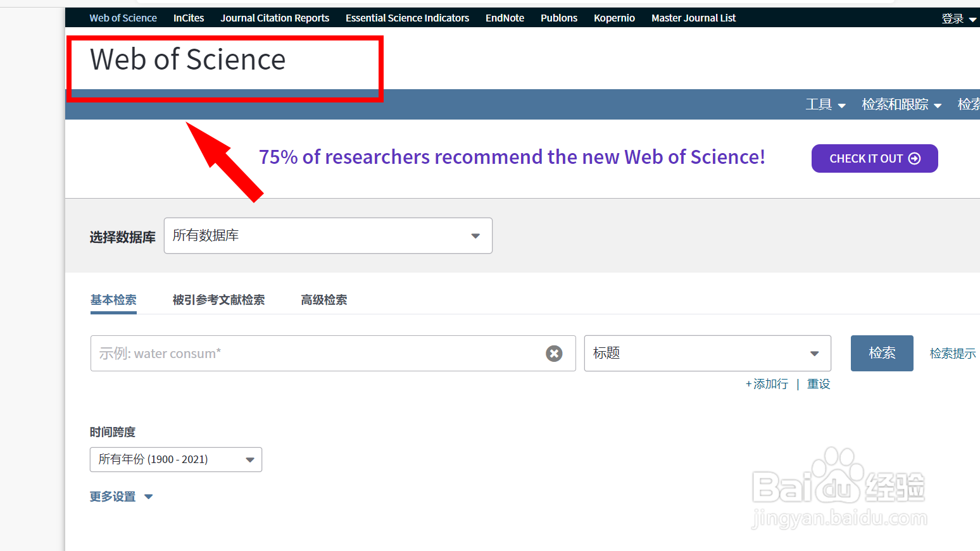Open Web of Science top nav link
Viewport: 980px width, 551px height.
(123, 18)
